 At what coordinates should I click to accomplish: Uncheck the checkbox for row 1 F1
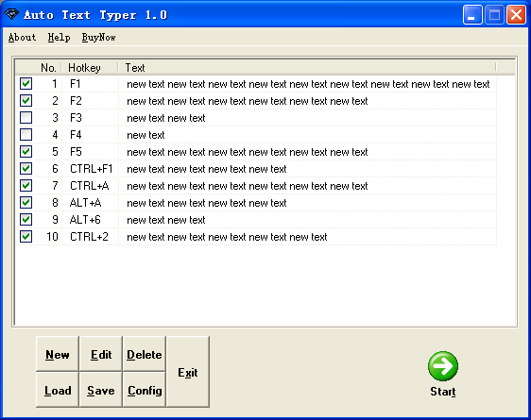tap(26, 83)
